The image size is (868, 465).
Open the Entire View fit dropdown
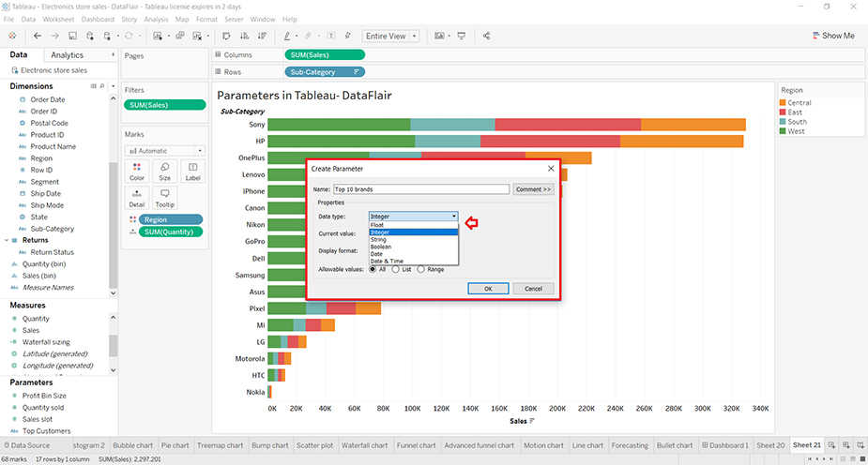click(x=390, y=36)
